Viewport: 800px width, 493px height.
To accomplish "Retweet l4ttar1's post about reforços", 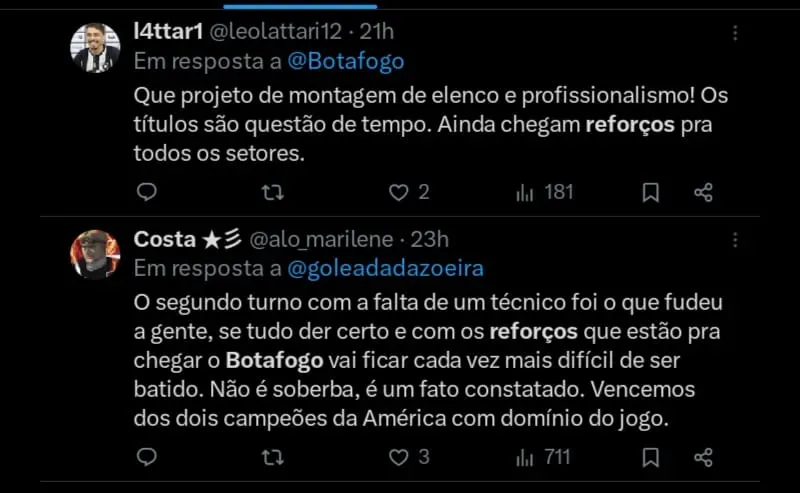I will [x=271, y=192].
